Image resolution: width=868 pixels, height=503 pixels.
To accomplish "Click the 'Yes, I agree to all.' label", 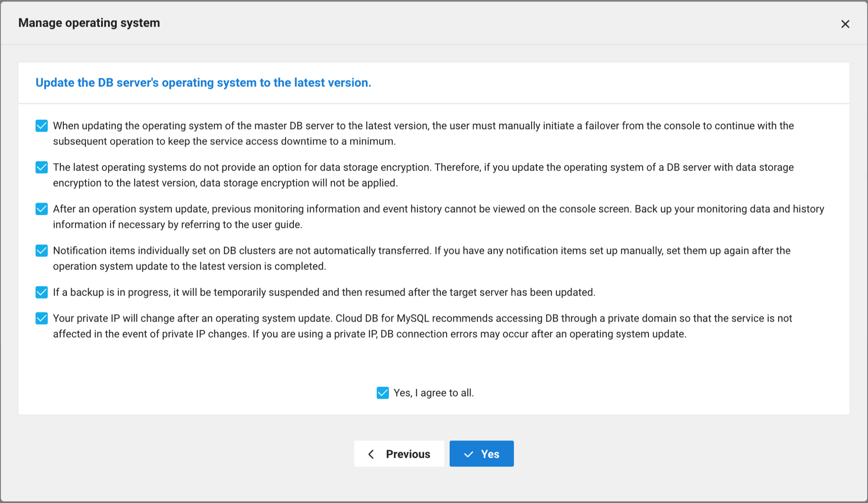I will click(434, 393).
